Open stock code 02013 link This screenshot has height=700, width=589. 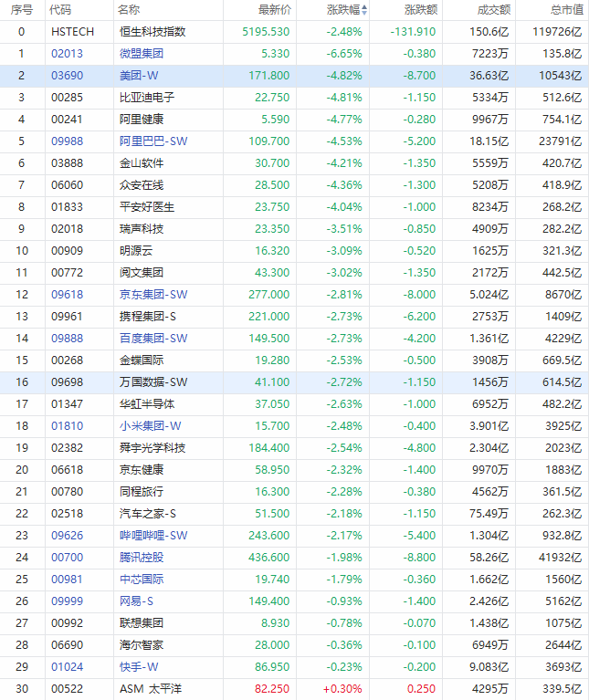pyautogui.click(x=67, y=54)
